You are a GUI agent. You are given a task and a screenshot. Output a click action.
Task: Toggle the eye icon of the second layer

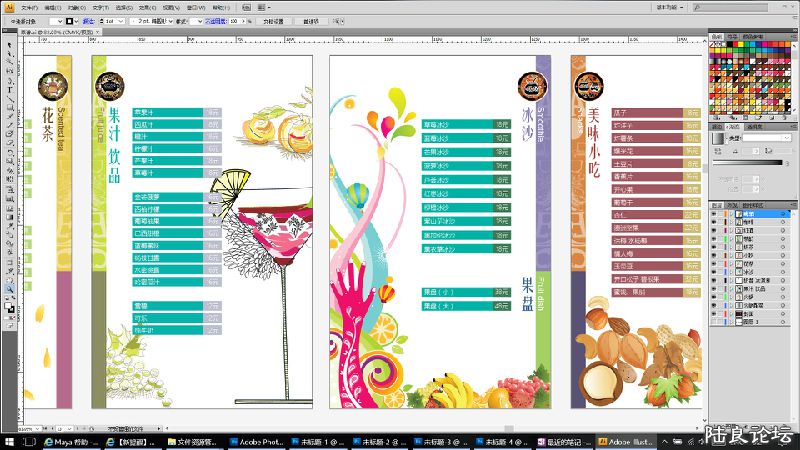[x=713, y=222]
